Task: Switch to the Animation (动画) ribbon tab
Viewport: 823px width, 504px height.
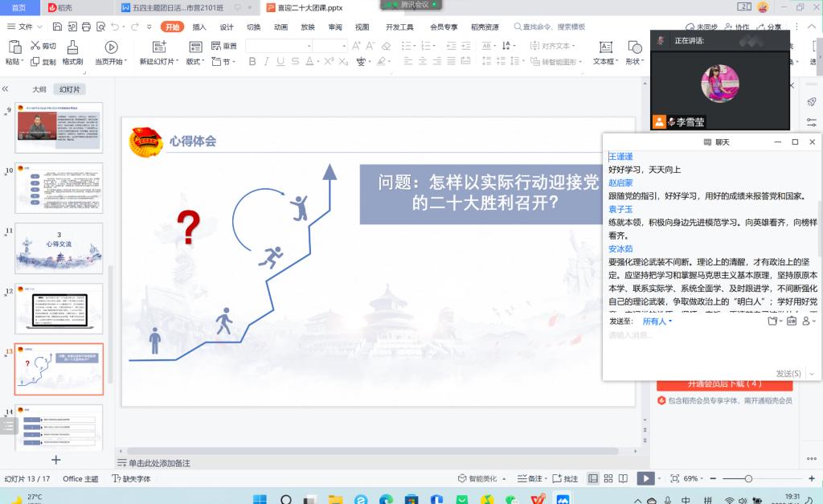Action: click(x=280, y=27)
